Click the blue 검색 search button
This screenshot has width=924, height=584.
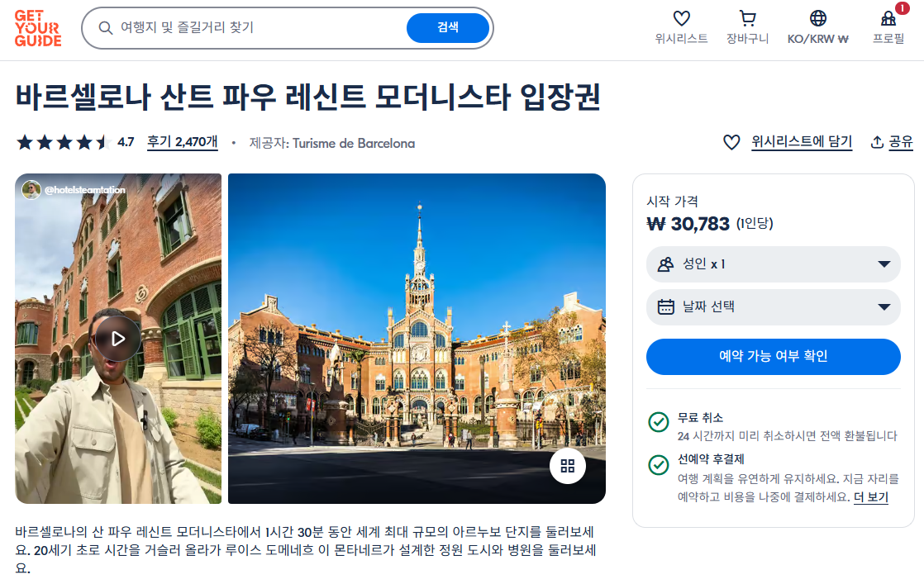448,27
